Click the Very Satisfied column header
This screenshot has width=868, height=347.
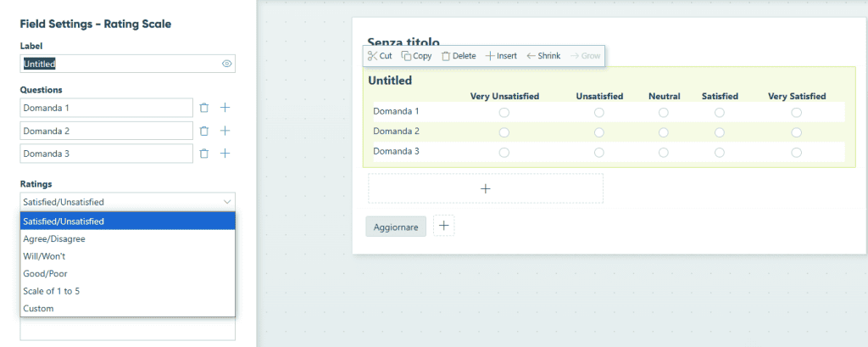(x=797, y=97)
